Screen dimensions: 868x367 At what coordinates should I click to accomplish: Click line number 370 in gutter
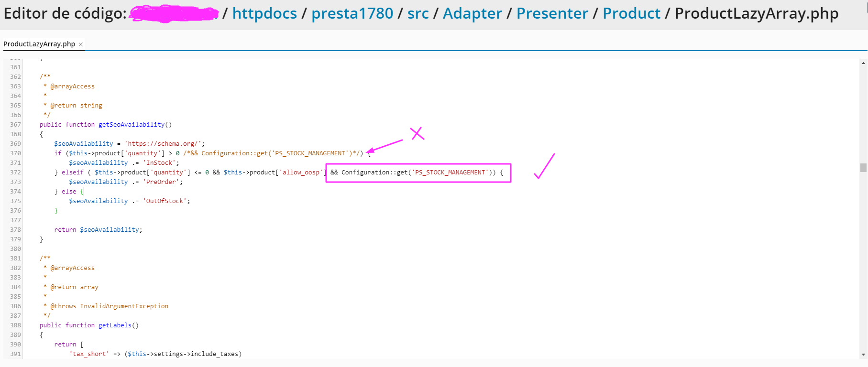[x=15, y=153]
